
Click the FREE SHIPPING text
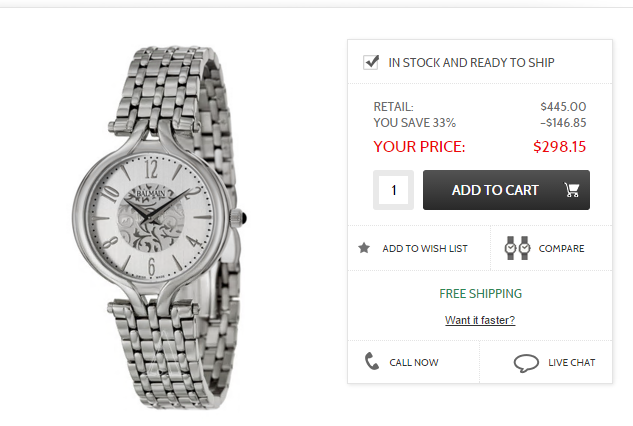coord(480,294)
